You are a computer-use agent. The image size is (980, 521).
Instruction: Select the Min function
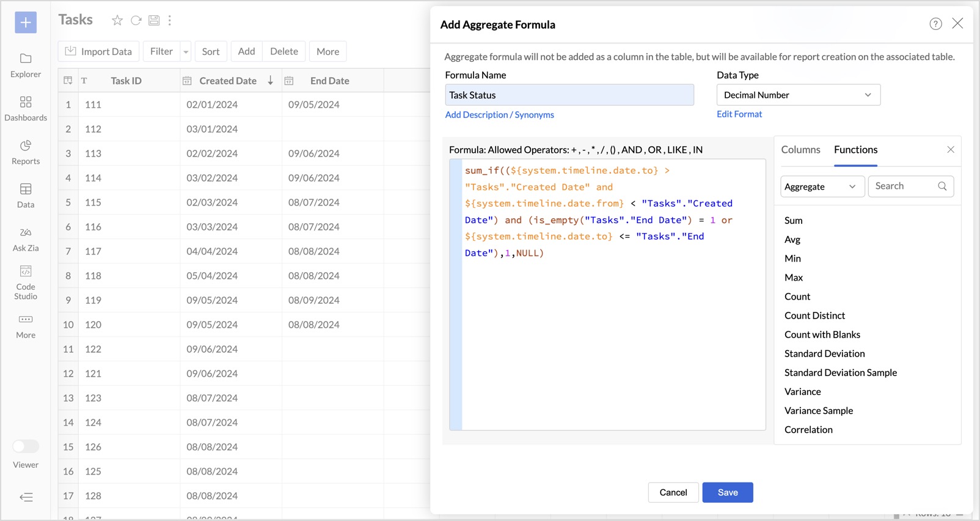point(792,259)
